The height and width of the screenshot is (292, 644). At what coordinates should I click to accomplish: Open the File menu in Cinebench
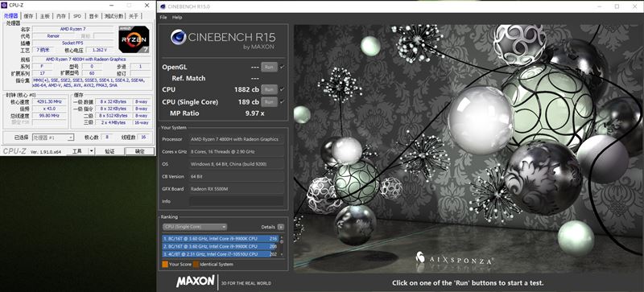pyautogui.click(x=163, y=17)
